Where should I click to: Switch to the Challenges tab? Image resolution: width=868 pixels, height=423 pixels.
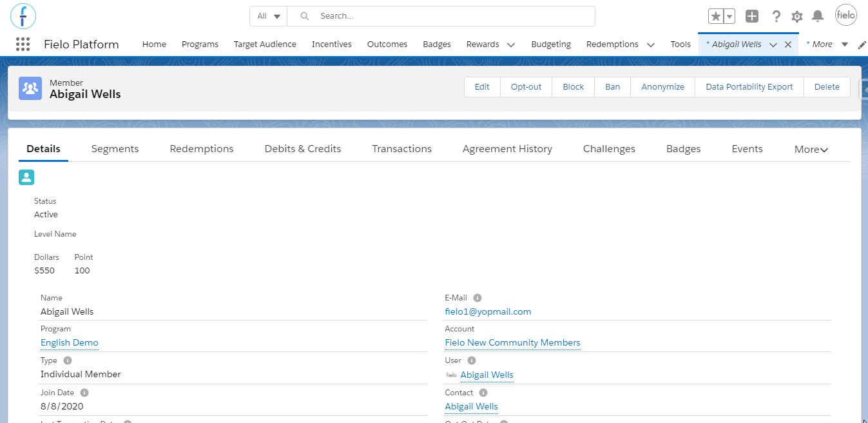tap(609, 149)
